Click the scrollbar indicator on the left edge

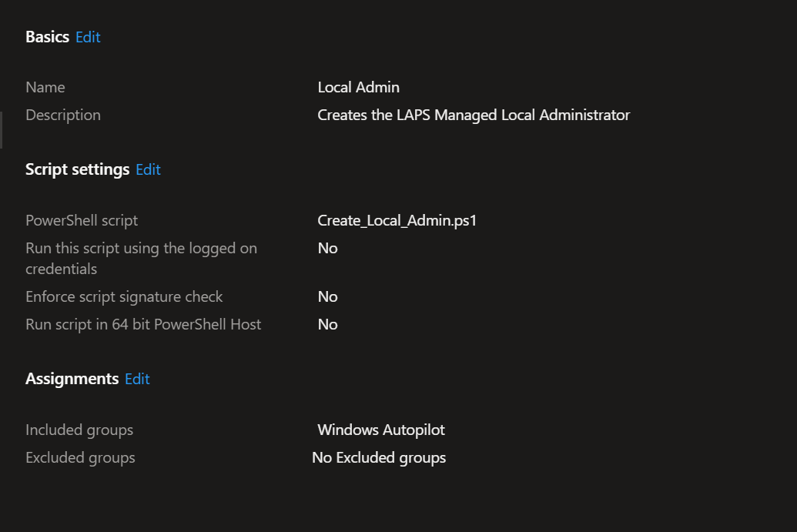(x=2, y=130)
